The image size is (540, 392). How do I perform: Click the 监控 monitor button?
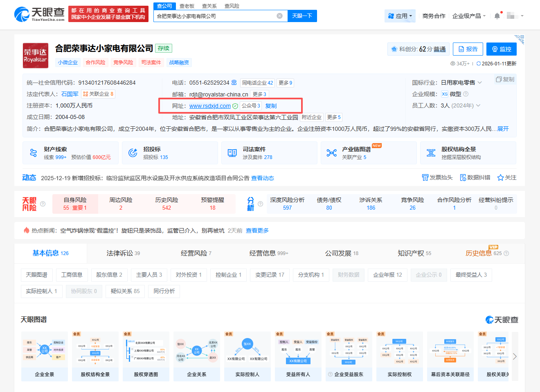pos(501,49)
